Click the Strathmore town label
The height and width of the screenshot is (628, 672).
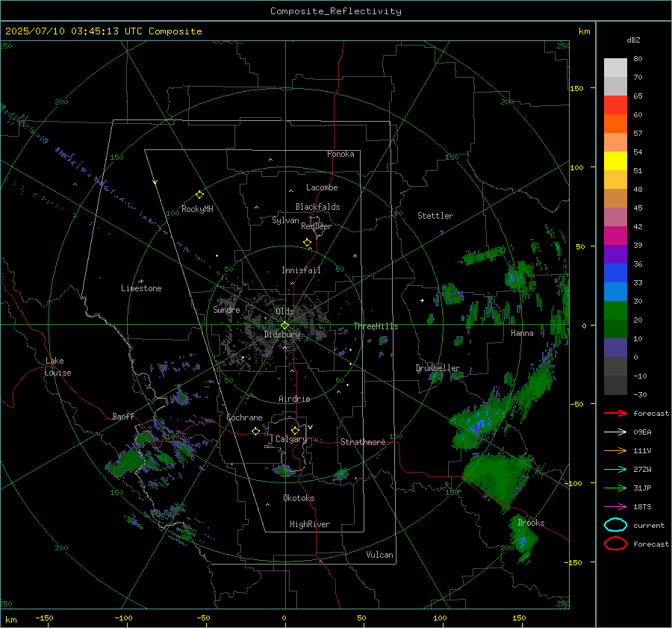[363, 442]
